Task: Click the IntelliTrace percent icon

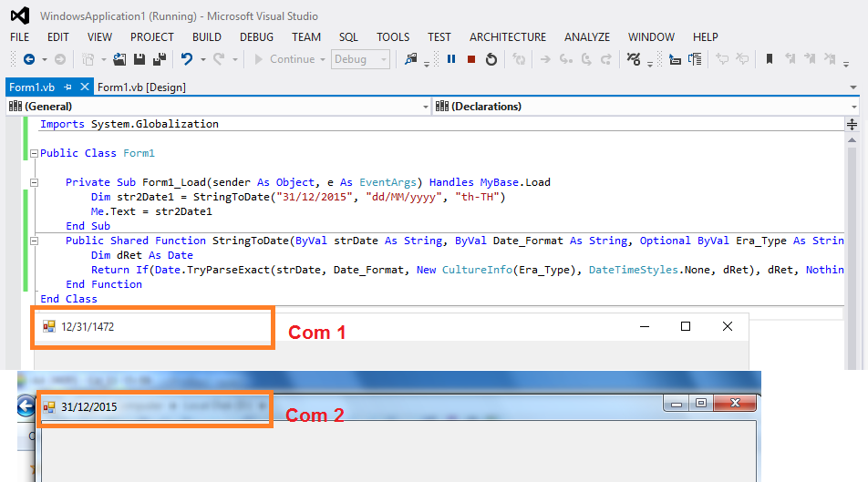Action: (x=634, y=59)
